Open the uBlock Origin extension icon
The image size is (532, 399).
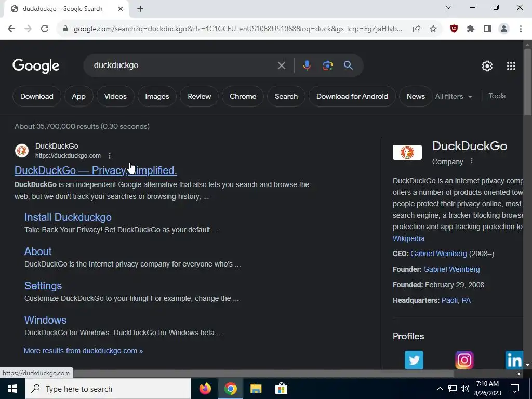click(454, 29)
